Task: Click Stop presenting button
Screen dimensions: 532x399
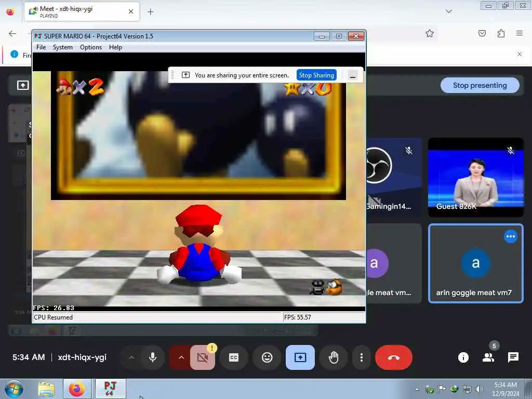Action: coord(480,85)
